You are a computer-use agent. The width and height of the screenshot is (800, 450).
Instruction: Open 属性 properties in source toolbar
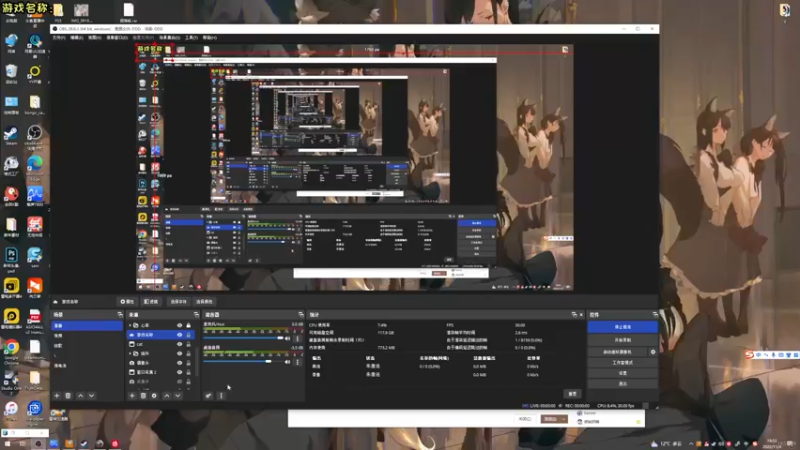[127, 302]
